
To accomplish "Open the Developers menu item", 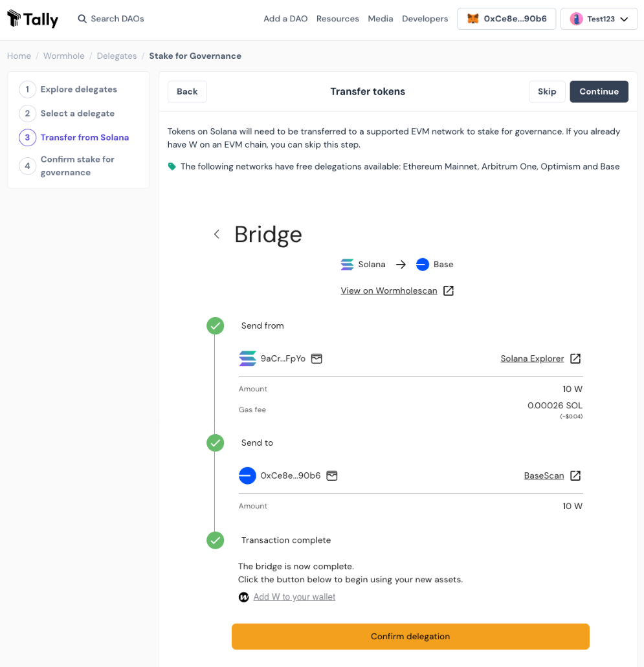I will [x=425, y=19].
